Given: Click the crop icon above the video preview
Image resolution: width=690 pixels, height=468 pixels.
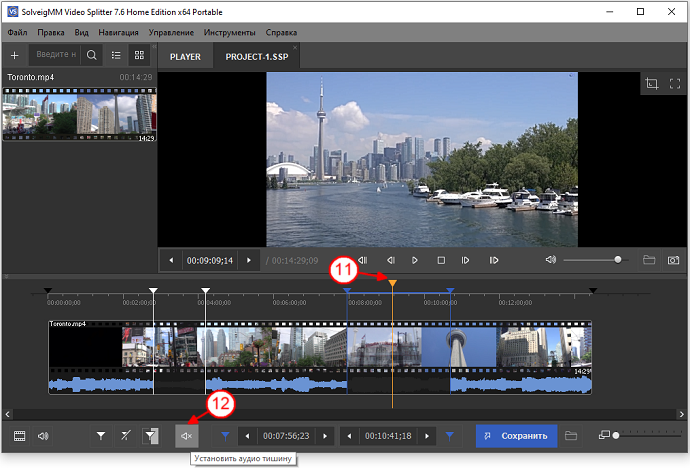Looking at the screenshot, I should (x=652, y=84).
